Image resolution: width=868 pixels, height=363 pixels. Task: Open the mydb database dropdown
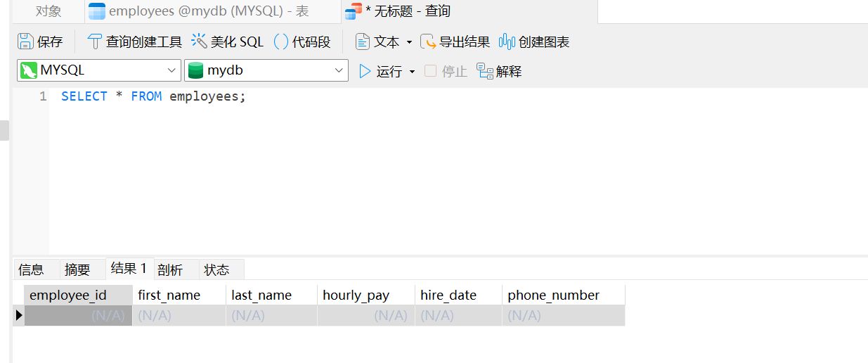coord(339,70)
